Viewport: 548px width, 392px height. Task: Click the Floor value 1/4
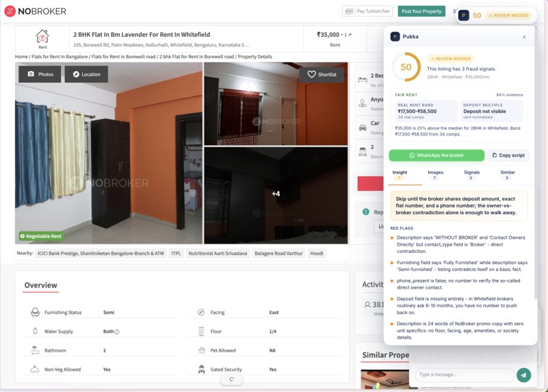272,331
